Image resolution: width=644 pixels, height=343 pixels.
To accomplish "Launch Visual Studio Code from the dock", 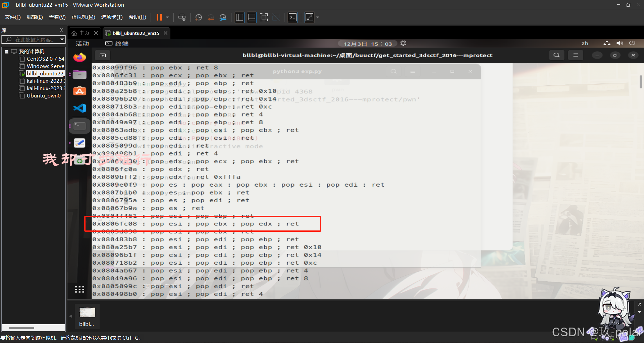I will 79,108.
